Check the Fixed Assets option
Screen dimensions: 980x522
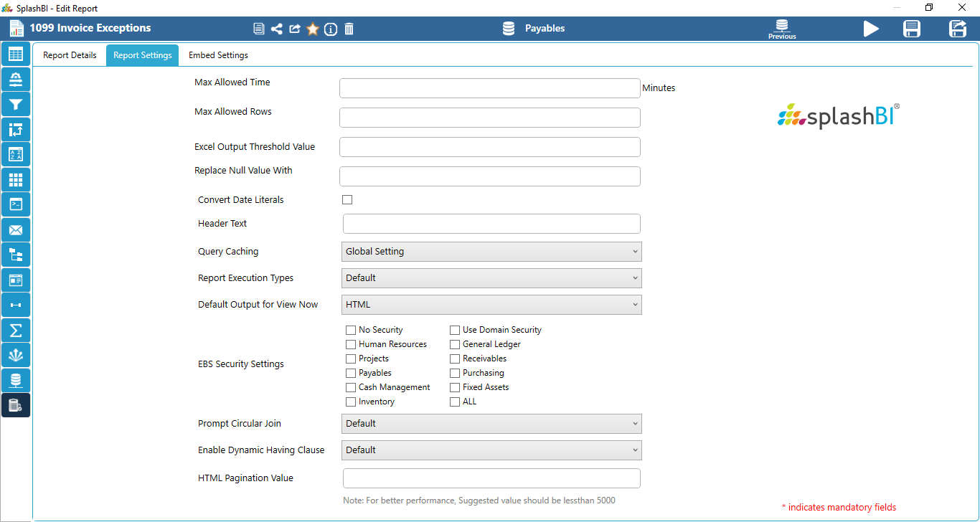pyautogui.click(x=455, y=387)
